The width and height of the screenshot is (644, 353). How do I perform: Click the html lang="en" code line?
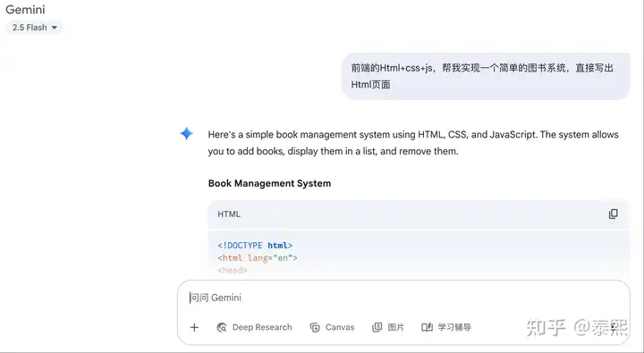pos(258,258)
